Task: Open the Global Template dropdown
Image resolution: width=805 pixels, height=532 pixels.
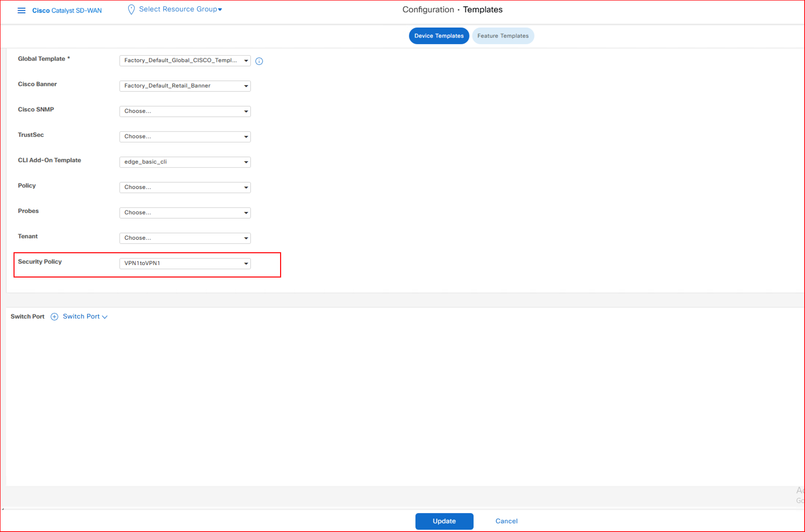Action: click(x=185, y=61)
